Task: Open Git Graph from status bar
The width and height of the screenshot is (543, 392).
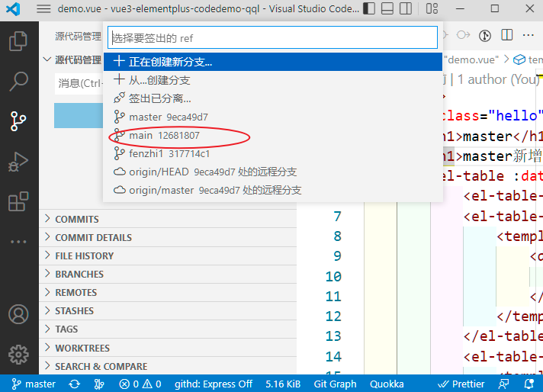Action: click(x=335, y=384)
